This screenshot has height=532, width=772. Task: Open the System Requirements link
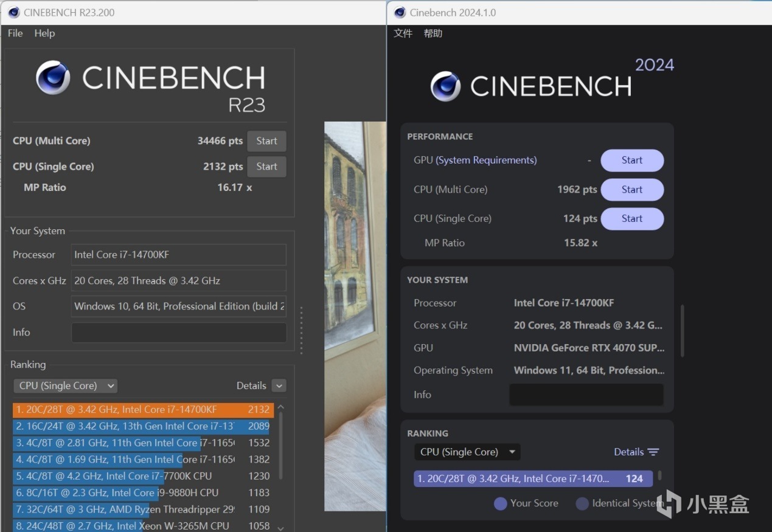pos(486,161)
